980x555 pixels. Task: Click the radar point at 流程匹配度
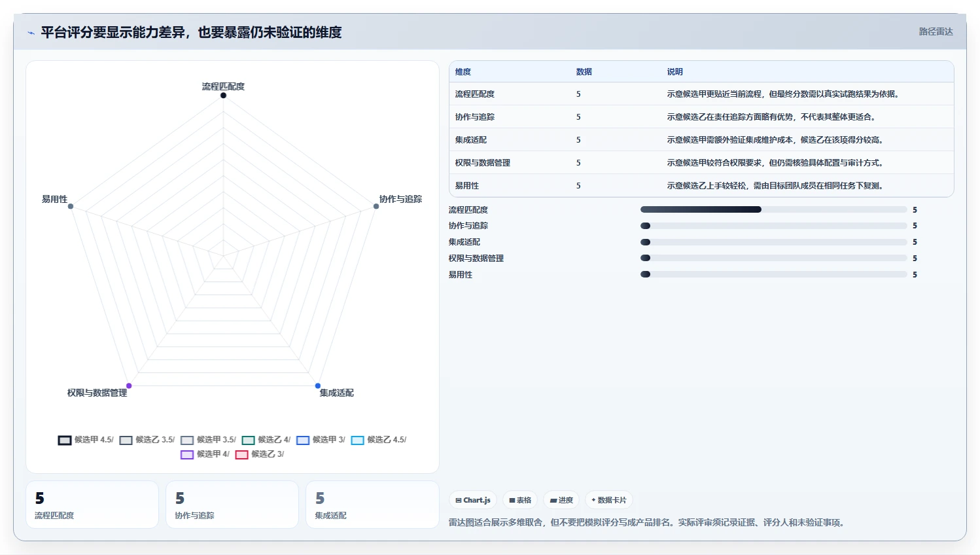tap(223, 96)
